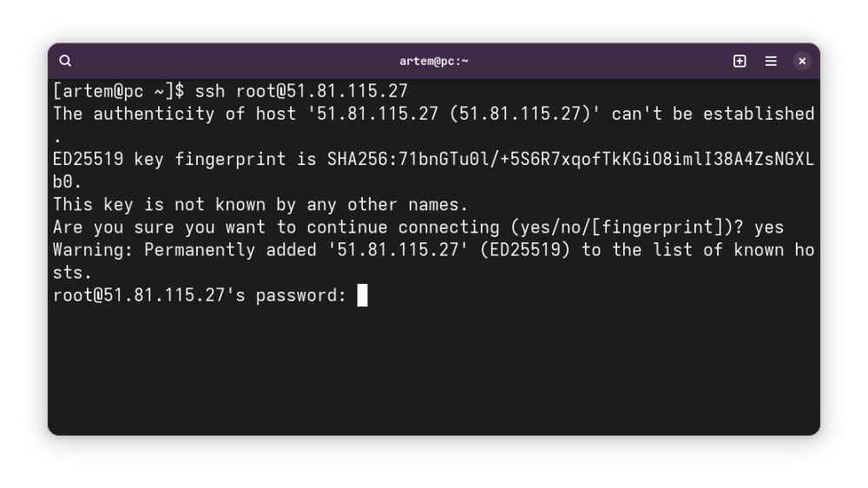Screen dimensions: 868x488
Task: Click the '[artem@pc ~]$' shell prompt
Action: pos(118,91)
